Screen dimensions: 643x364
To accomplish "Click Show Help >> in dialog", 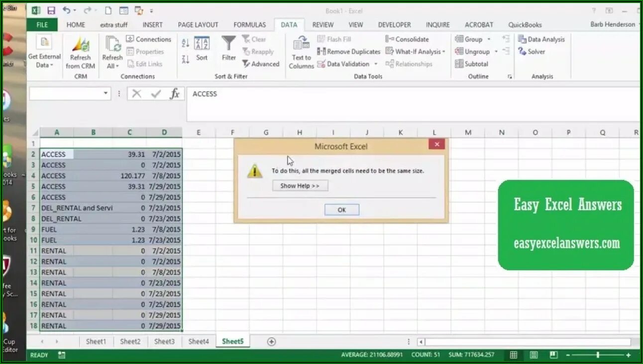I will point(300,185).
